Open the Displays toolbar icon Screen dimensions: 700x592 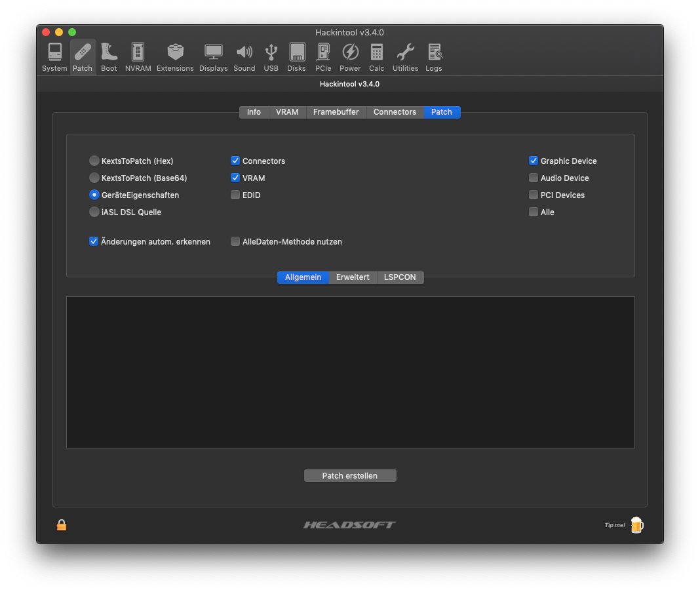point(214,57)
